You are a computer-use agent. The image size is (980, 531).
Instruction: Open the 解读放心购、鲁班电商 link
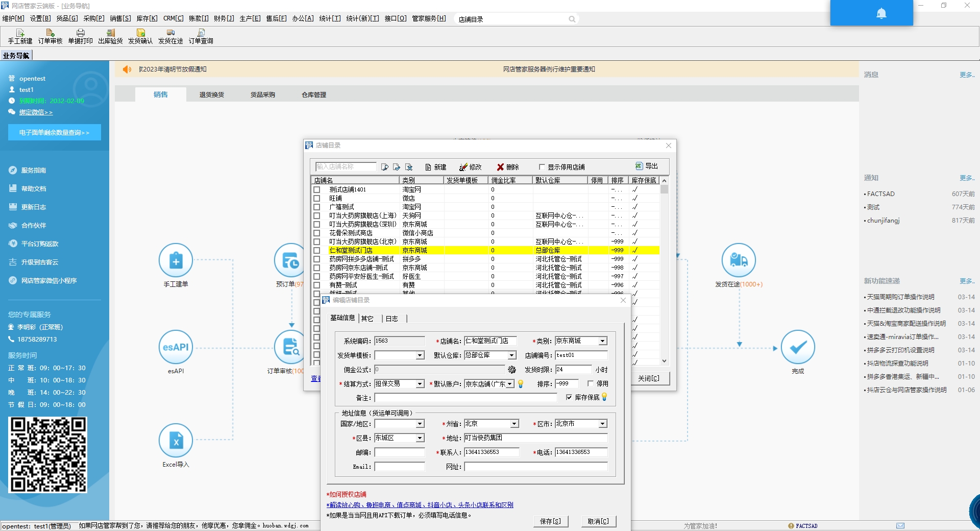pyautogui.click(x=420, y=505)
